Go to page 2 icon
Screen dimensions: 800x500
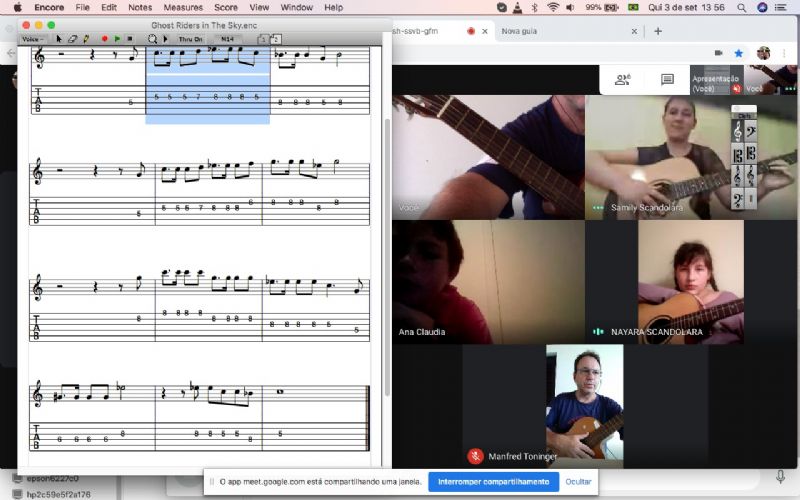point(275,39)
